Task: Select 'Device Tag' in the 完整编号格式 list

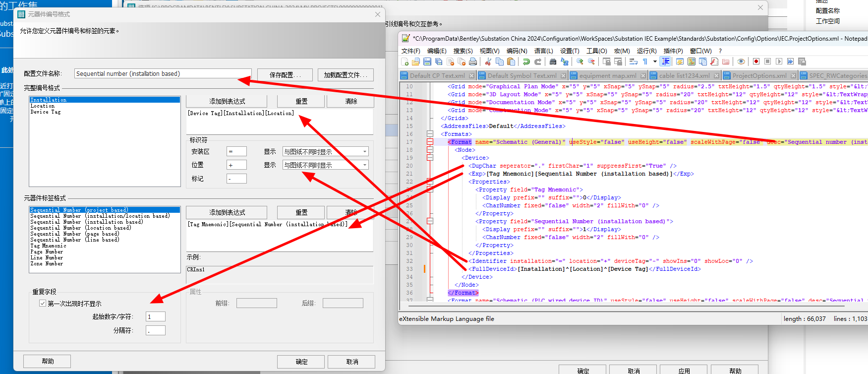Action: [x=46, y=112]
